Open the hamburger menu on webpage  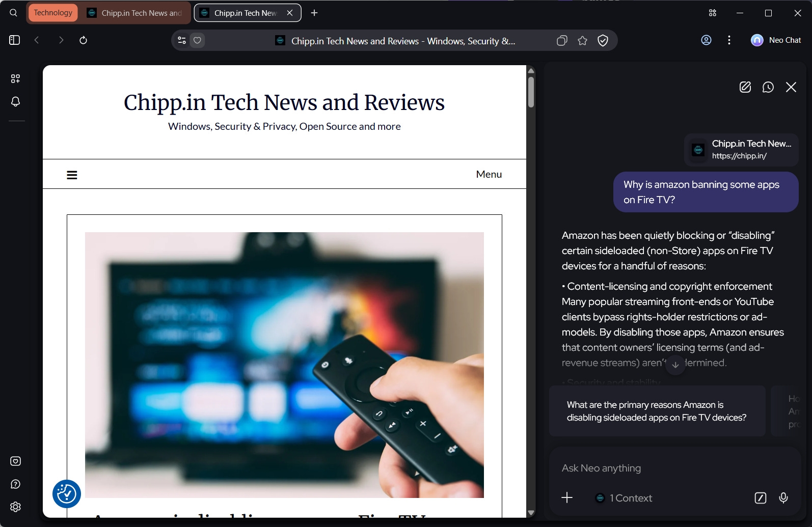[72, 175]
